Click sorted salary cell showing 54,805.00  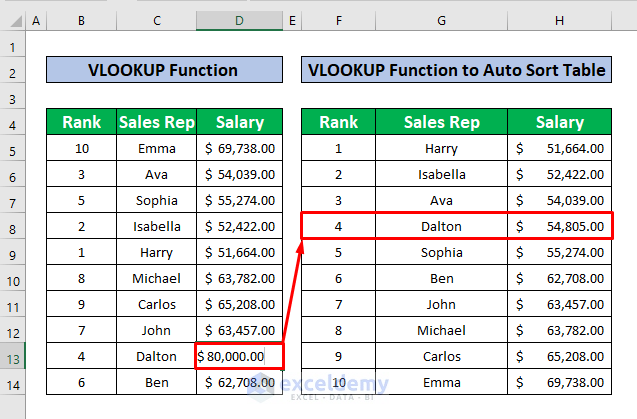tap(559, 226)
